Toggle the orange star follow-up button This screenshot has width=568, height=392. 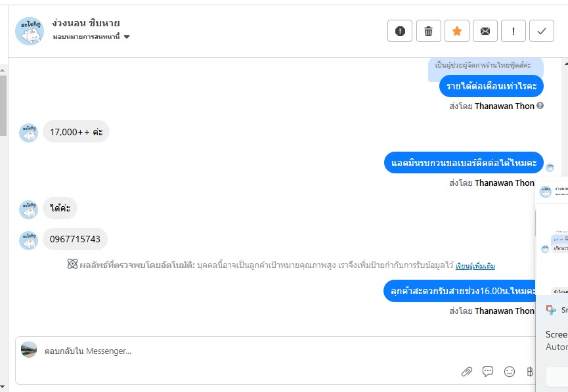pyautogui.click(x=457, y=31)
